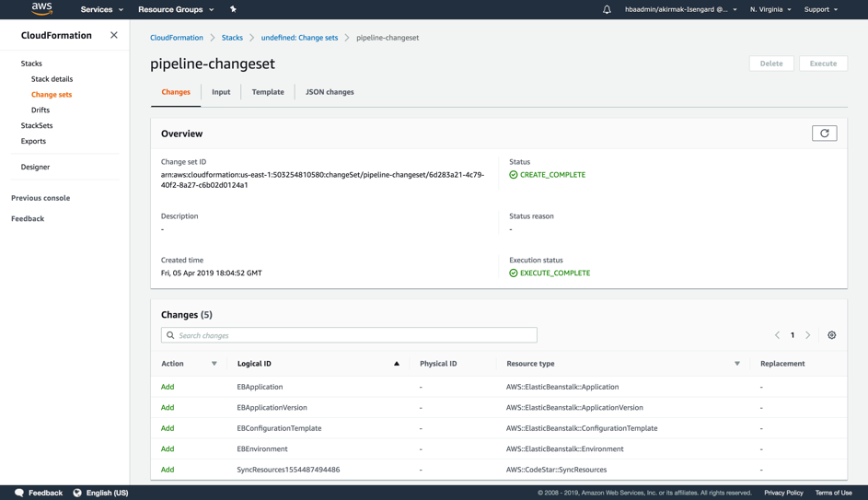
Task: Click the CREATE_COMPLETE status text
Action: pyautogui.click(x=552, y=174)
